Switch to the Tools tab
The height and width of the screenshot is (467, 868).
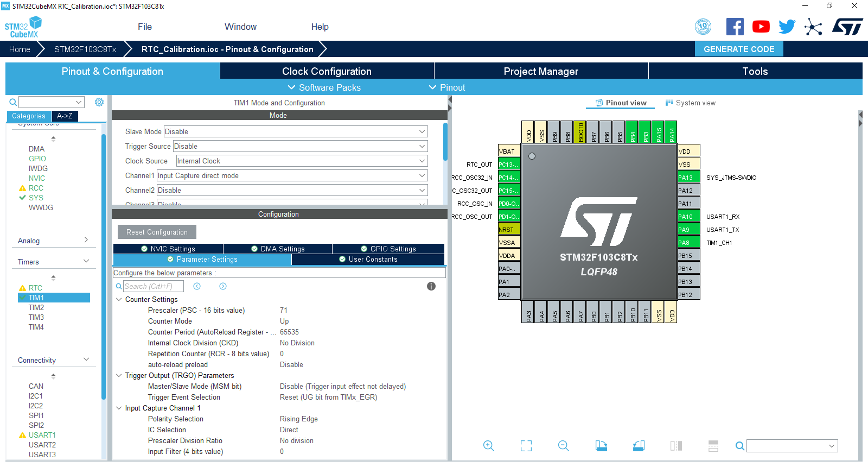click(x=755, y=71)
